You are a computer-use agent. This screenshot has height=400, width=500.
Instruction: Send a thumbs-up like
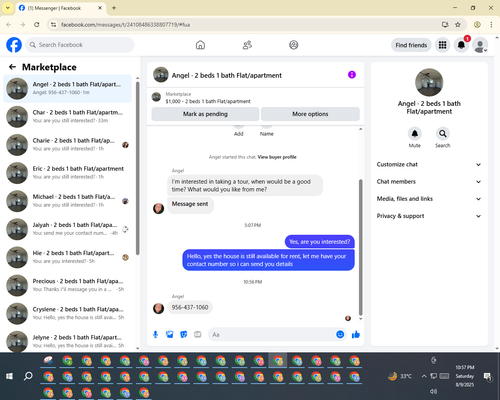tap(356, 334)
